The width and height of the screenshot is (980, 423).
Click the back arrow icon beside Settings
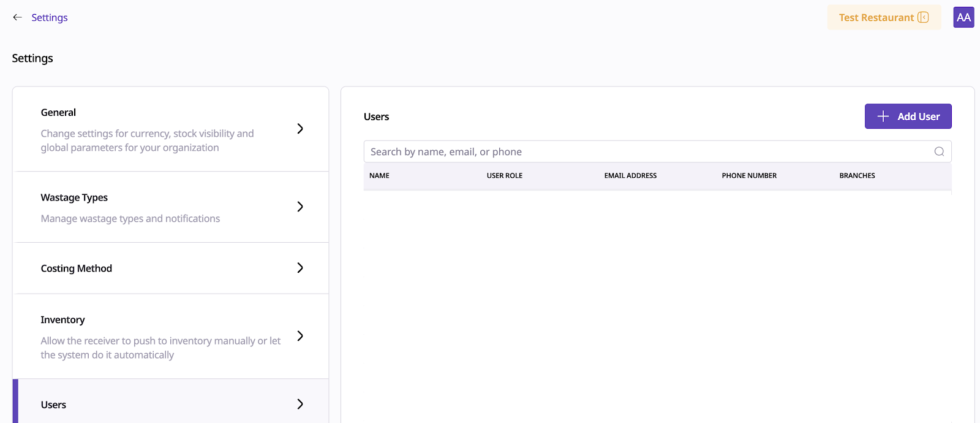[17, 18]
